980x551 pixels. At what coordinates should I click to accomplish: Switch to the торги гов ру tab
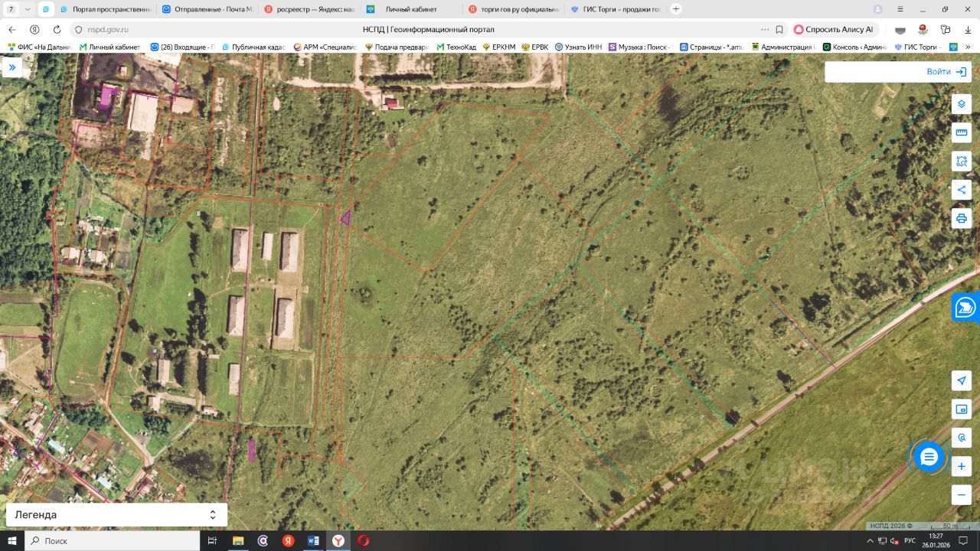(x=513, y=9)
